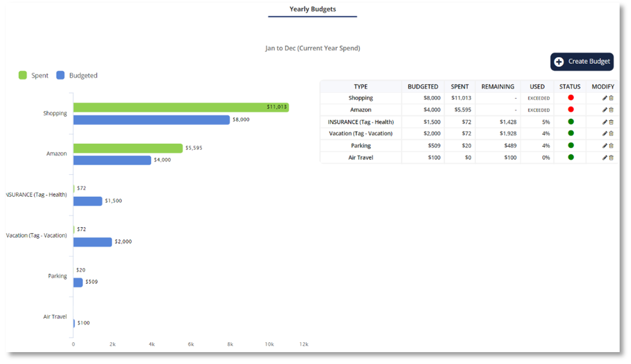
Task: Click the blue Vacation budgeted bar
Action: pyautogui.click(x=92, y=242)
